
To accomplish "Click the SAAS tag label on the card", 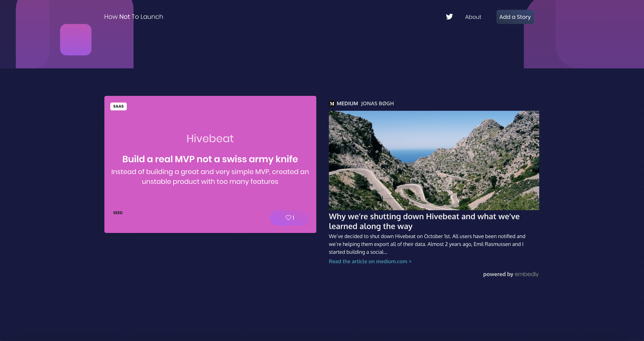I will coord(118,106).
